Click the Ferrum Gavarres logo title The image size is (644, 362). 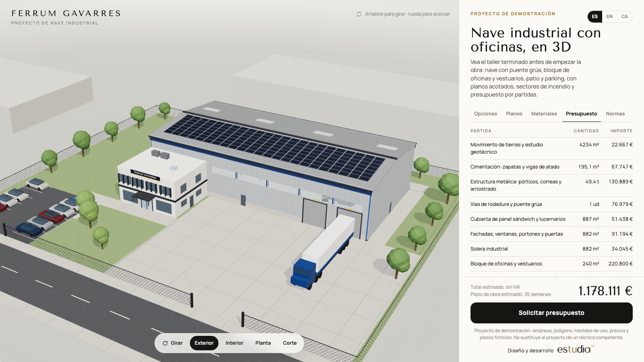click(x=66, y=13)
